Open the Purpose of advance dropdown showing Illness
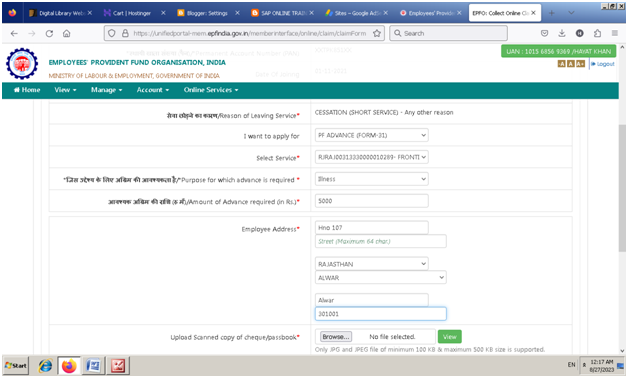 (x=372, y=179)
